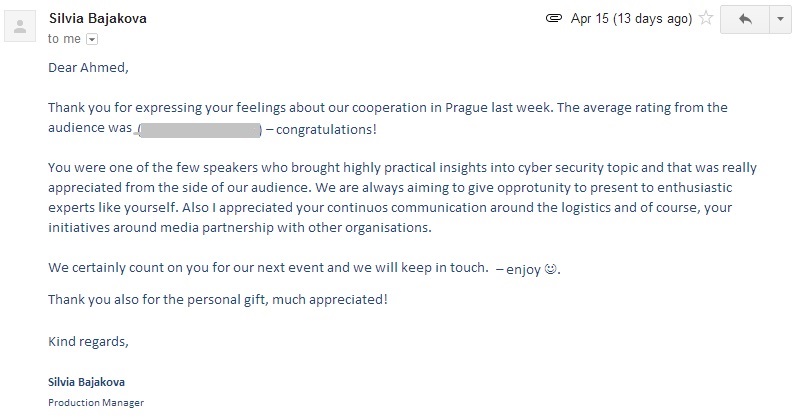Click the Reply arrow button
798x419 pixels.
[x=744, y=19]
